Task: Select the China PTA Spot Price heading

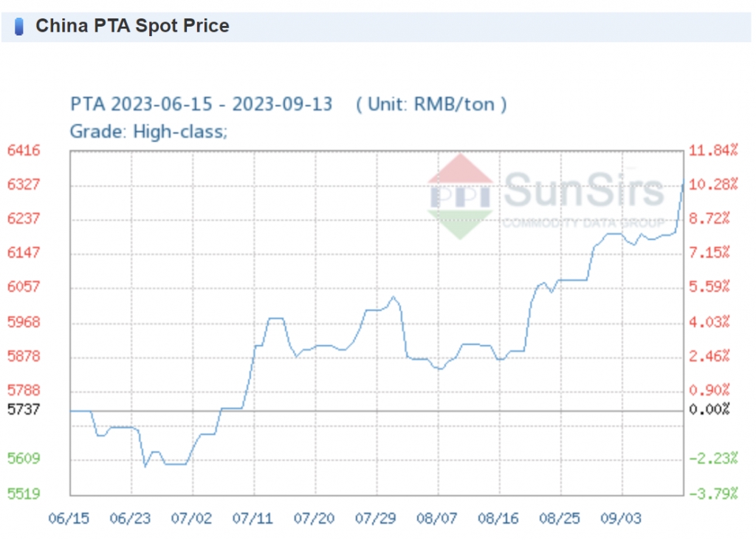Action: tap(132, 26)
